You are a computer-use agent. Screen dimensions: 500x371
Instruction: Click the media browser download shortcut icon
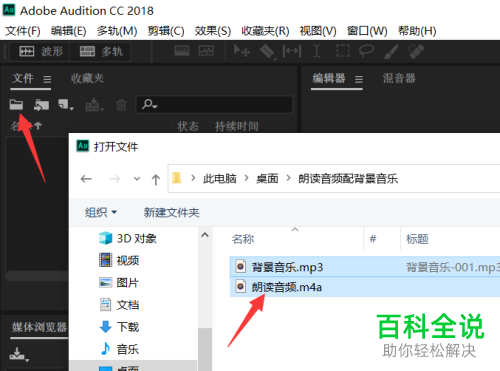18,354
